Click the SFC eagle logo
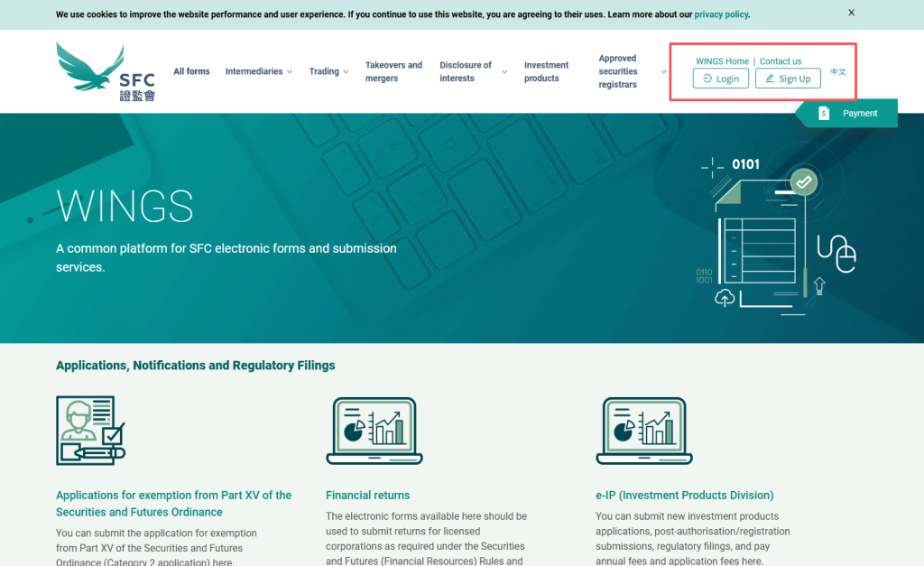924x566 pixels. click(106, 71)
